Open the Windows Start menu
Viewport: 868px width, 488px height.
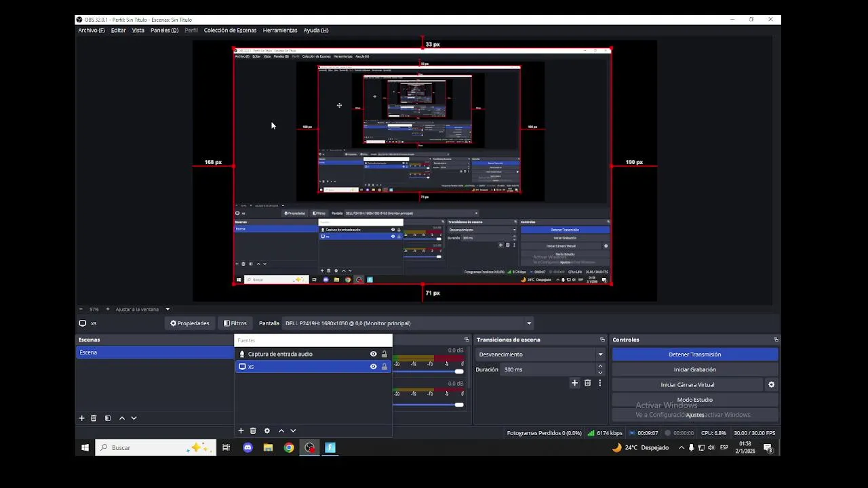pyautogui.click(x=85, y=447)
